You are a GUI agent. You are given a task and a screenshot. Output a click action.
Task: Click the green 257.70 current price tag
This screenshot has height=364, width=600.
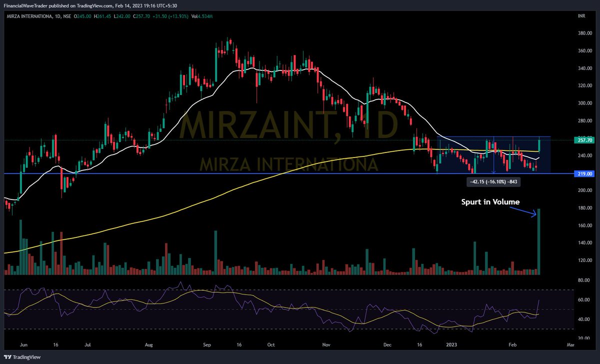pos(585,141)
